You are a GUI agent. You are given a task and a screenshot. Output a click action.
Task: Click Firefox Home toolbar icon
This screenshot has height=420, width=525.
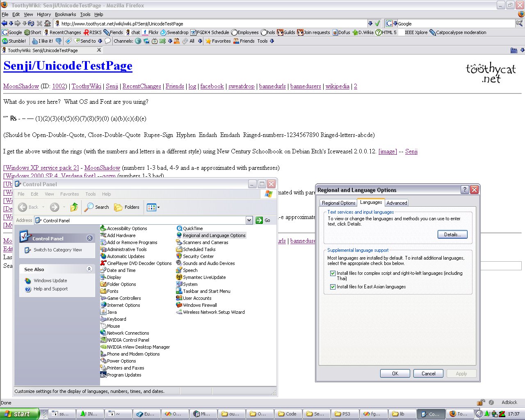coord(48,23)
